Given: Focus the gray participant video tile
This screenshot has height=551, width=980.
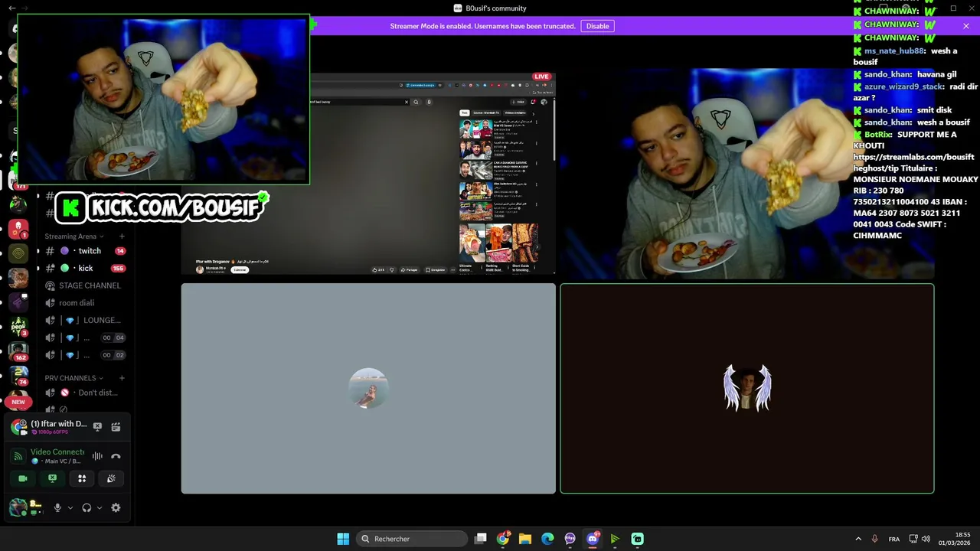Looking at the screenshot, I should 368,389.
